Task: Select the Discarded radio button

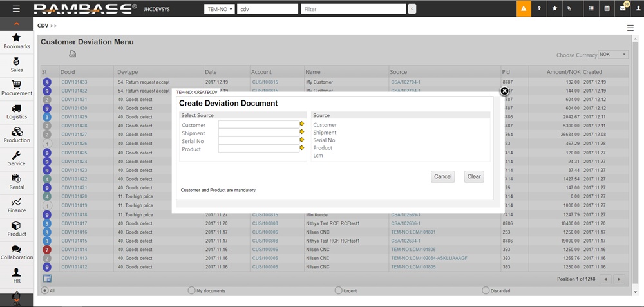Action: (x=485, y=290)
